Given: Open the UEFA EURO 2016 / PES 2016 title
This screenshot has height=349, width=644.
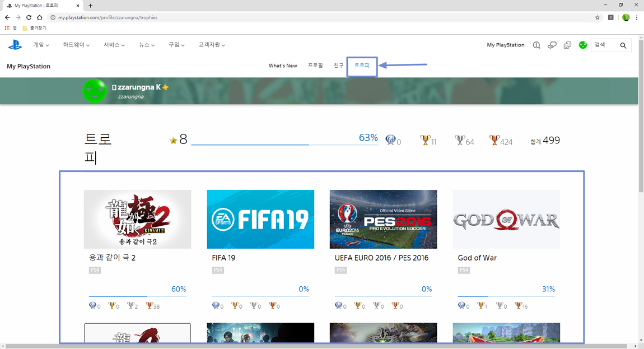Looking at the screenshot, I should pos(381,258).
